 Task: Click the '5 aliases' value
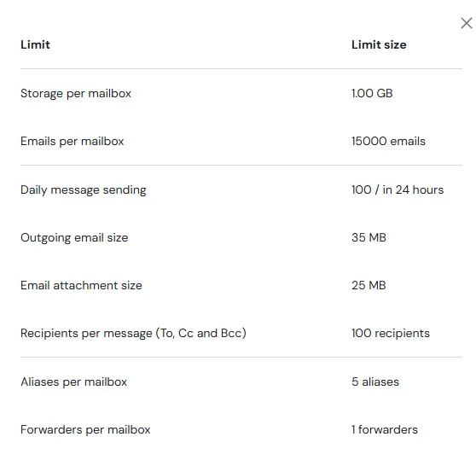pyautogui.click(x=375, y=382)
